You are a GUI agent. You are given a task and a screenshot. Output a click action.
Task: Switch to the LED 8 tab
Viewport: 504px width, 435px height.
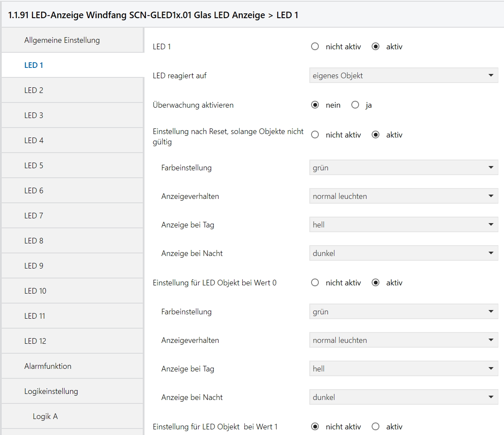pos(72,240)
